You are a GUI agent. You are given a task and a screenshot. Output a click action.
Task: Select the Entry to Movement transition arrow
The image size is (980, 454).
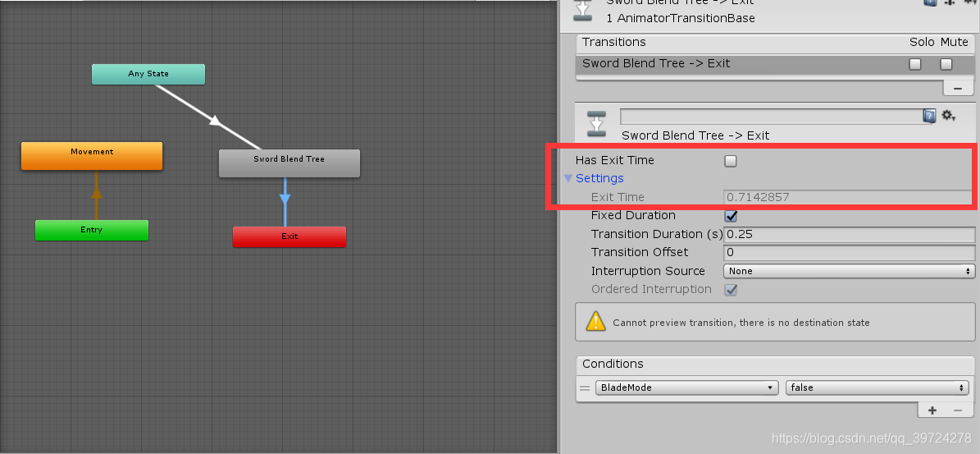click(96, 195)
